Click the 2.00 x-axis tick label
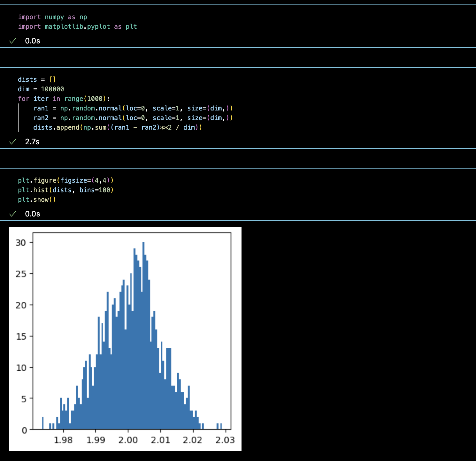476x461 pixels. click(128, 440)
